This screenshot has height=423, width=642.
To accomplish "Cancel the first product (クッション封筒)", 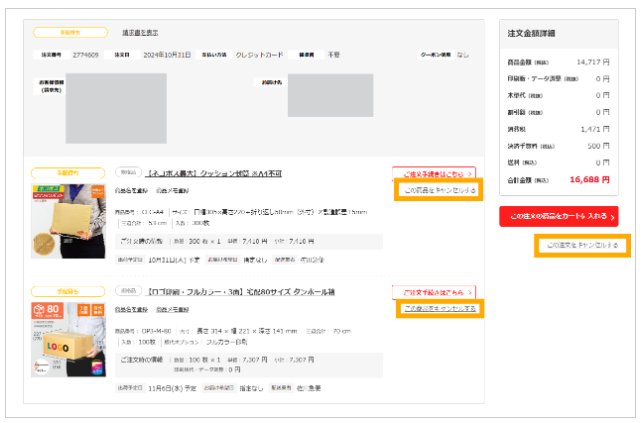I will click(439, 190).
